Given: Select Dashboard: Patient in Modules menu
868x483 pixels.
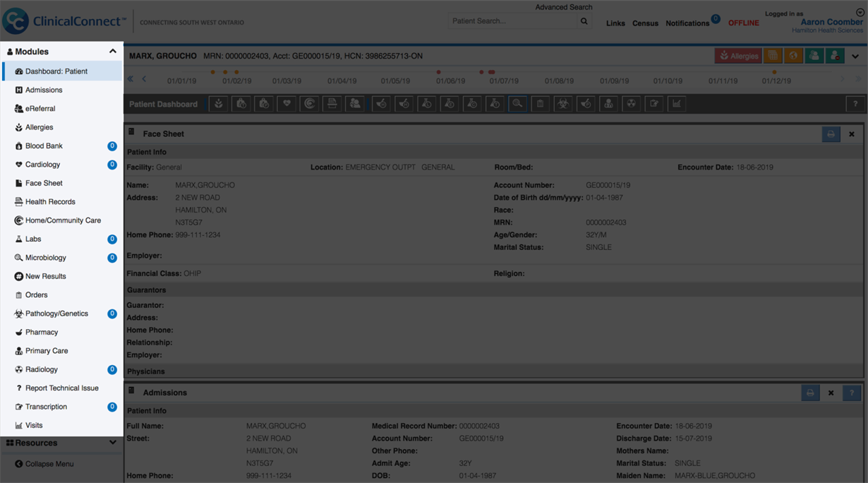Looking at the screenshot, I should (x=62, y=71).
